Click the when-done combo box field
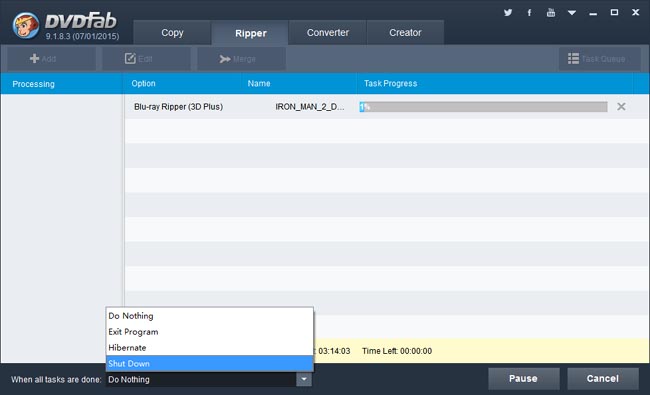This screenshot has height=395, width=650. [x=201, y=379]
